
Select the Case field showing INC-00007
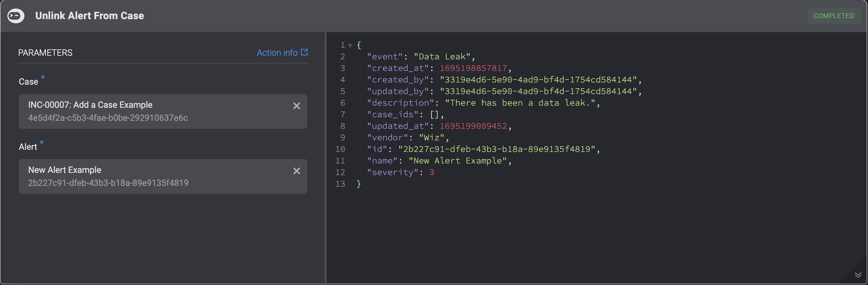click(x=163, y=111)
